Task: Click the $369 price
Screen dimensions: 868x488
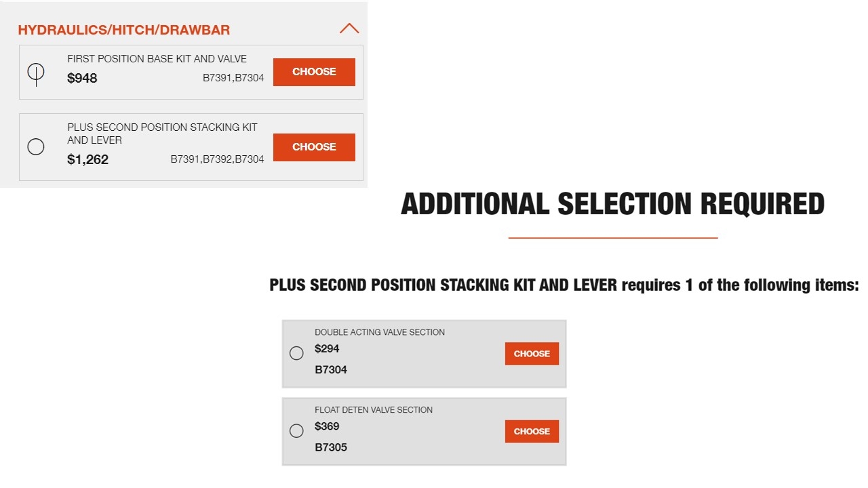Action: click(327, 427)
